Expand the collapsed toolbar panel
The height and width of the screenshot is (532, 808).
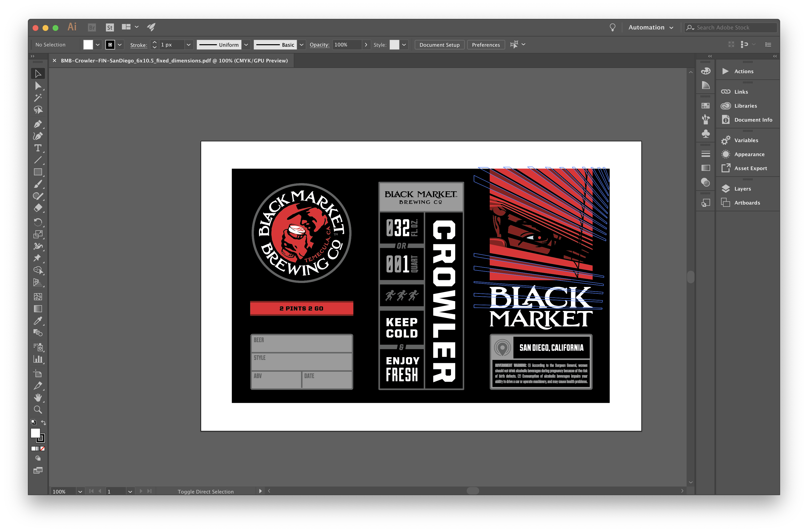point(32,56)
